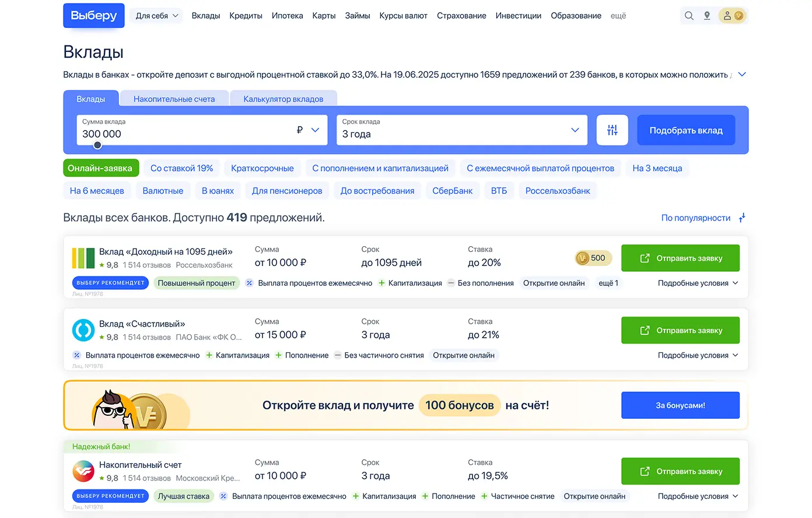812x518 pixels.
Task: Enable the Со ставкой 19% filter
Action: point(181,168)
